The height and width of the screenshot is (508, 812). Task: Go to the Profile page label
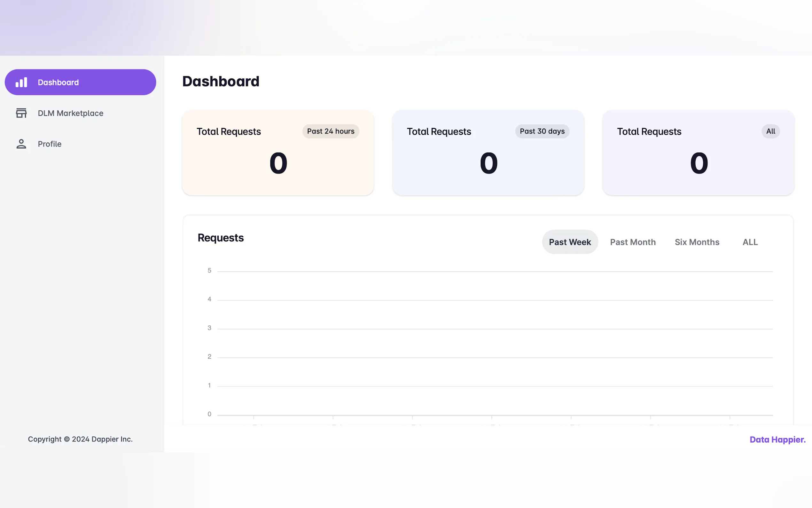(x=50, y=144)
